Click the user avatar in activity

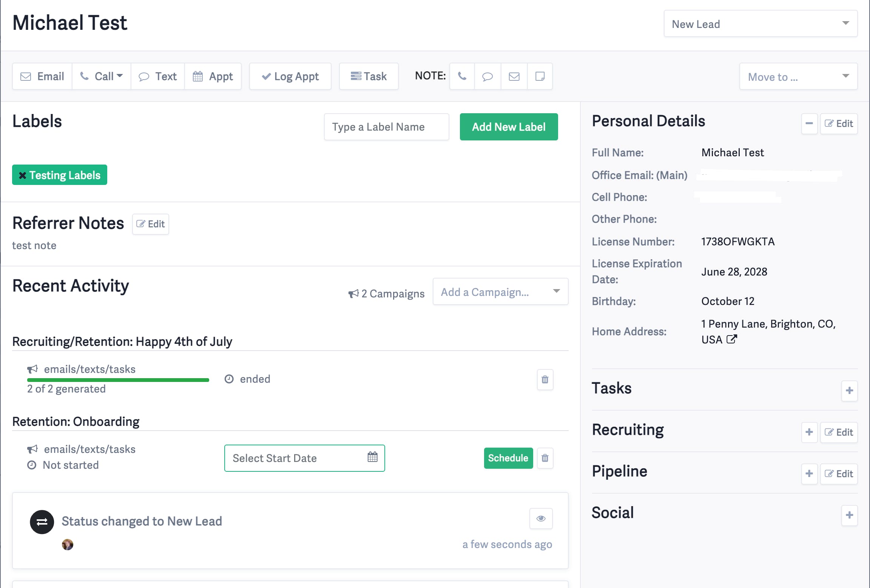[x=68, y=545]
